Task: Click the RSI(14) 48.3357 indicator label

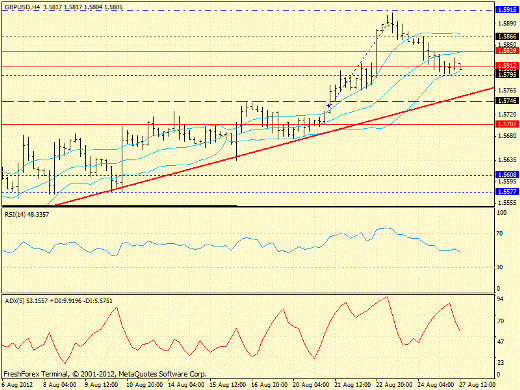Action: 27,215
